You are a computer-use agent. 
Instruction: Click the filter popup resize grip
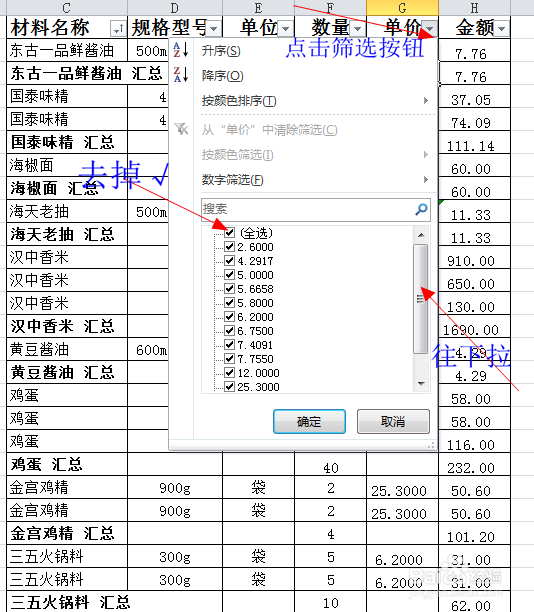click(431, 445)
